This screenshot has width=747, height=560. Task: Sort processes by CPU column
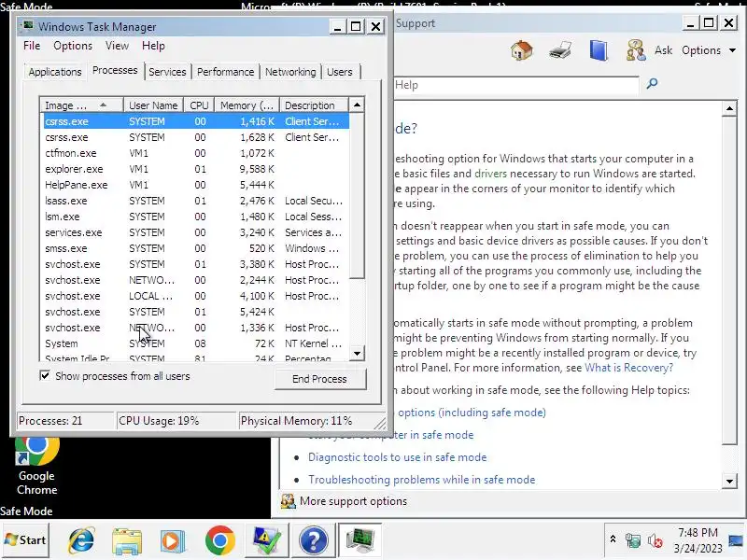(x=199, y=105)
